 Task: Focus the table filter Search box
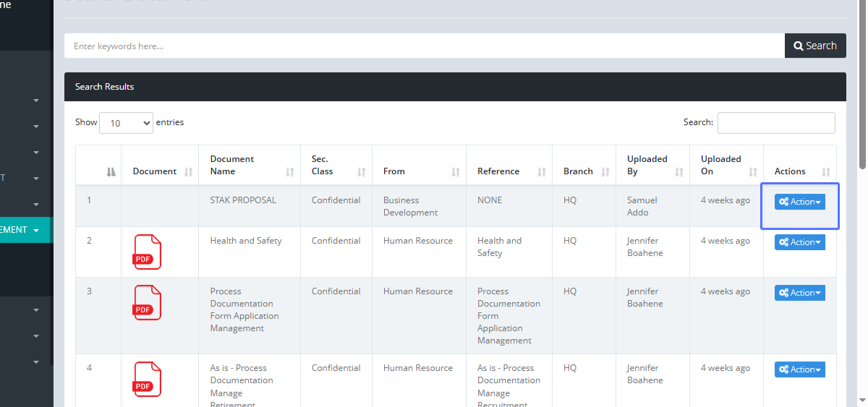tap(775, 123)
